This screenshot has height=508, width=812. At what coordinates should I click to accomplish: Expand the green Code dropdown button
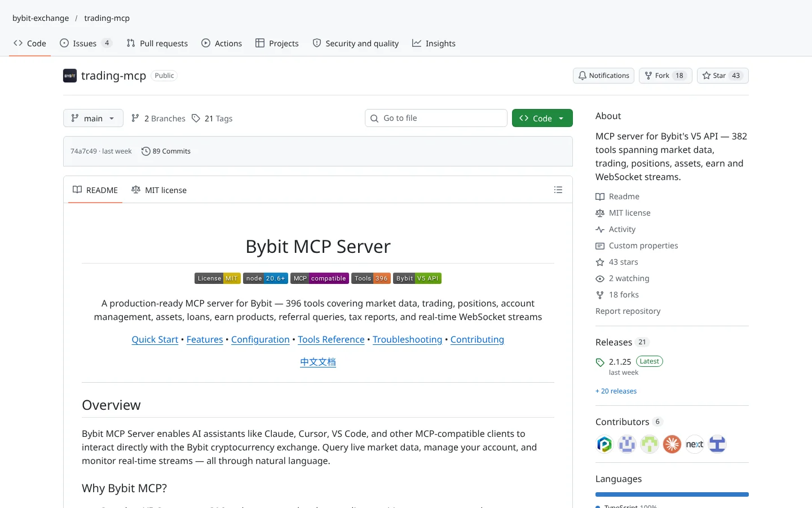click(x=542, y=118)
